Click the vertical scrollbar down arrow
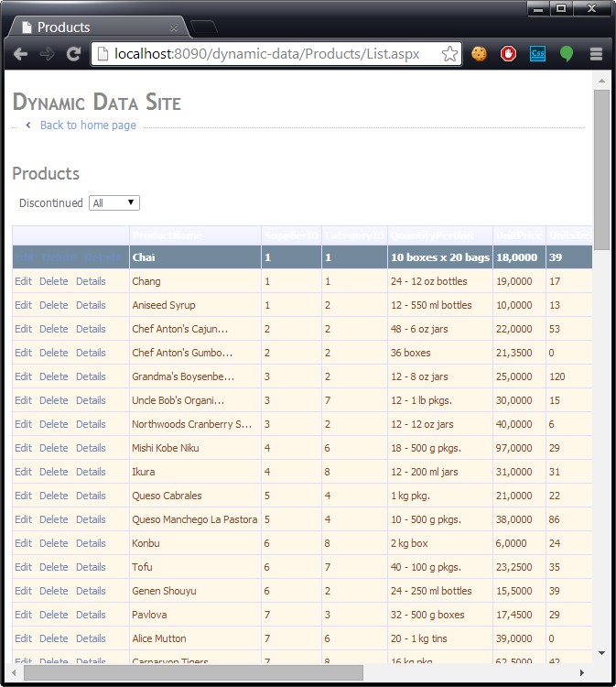 (601, 653)
